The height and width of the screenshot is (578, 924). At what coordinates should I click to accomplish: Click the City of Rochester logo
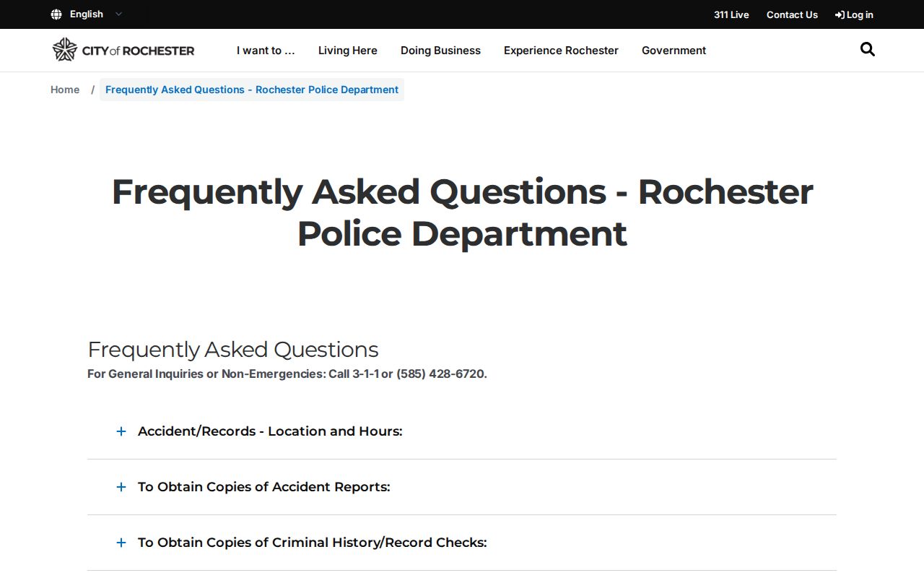[123, 50]
